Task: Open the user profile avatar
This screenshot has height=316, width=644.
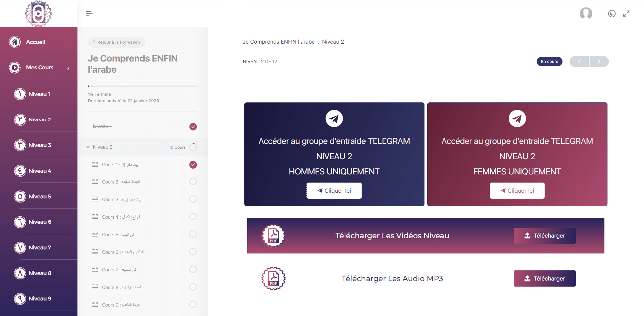Action: point(586,14)
